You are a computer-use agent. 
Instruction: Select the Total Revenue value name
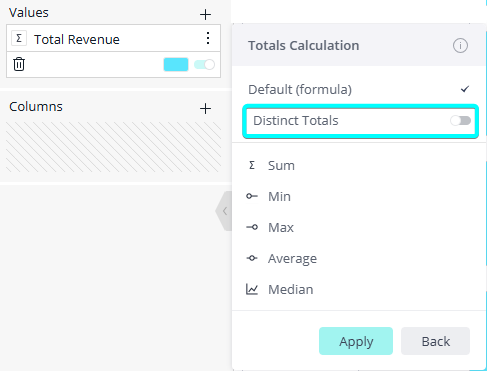click(77, 39)
